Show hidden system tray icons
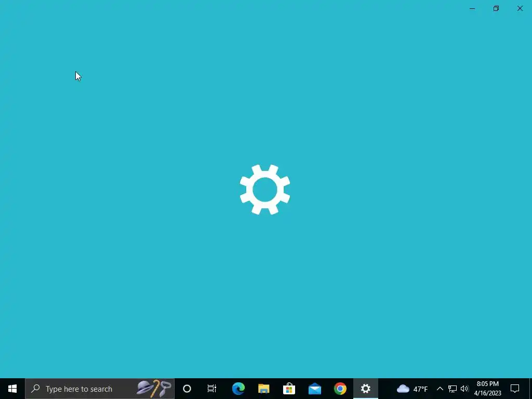The image size is (532, 399). point(440,389)
